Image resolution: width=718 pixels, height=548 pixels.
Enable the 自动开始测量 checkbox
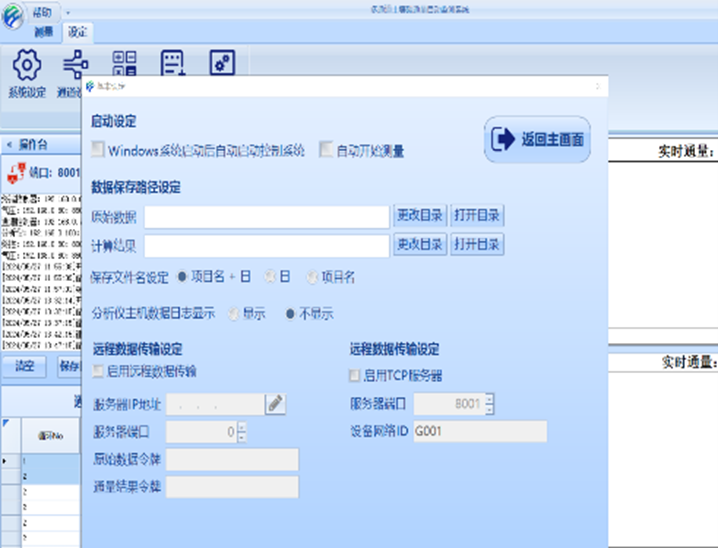(326, 149)
